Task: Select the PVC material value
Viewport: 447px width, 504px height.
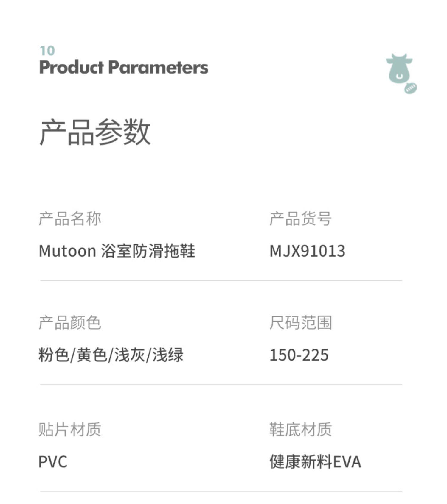Action: [53, 462]
